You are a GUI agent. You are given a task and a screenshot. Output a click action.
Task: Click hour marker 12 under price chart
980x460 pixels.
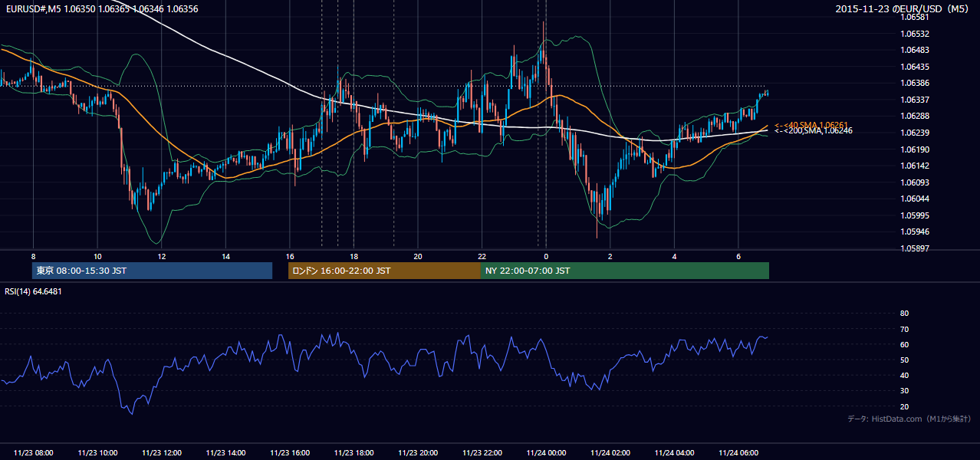(x=161, y=256)
